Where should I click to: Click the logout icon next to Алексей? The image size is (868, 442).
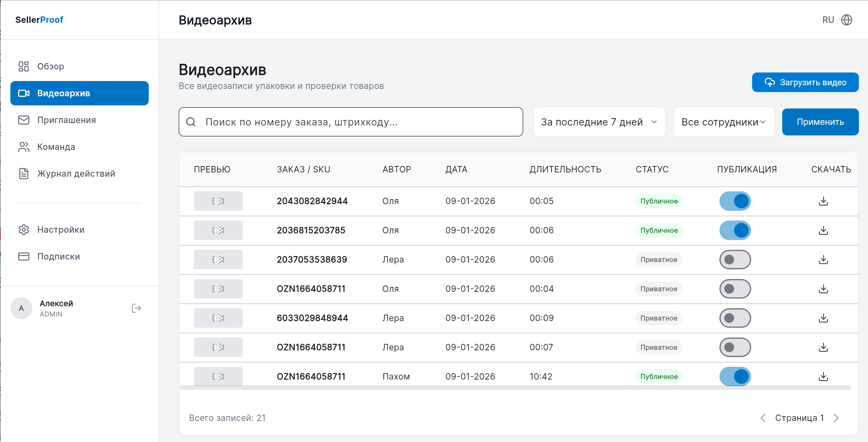pyautogui.click(x=136, y=308)
